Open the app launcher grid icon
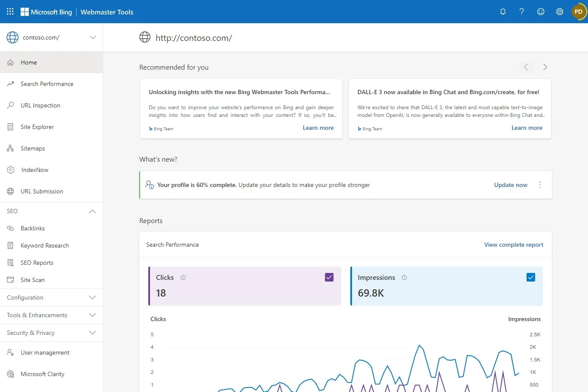 point(10,12)
